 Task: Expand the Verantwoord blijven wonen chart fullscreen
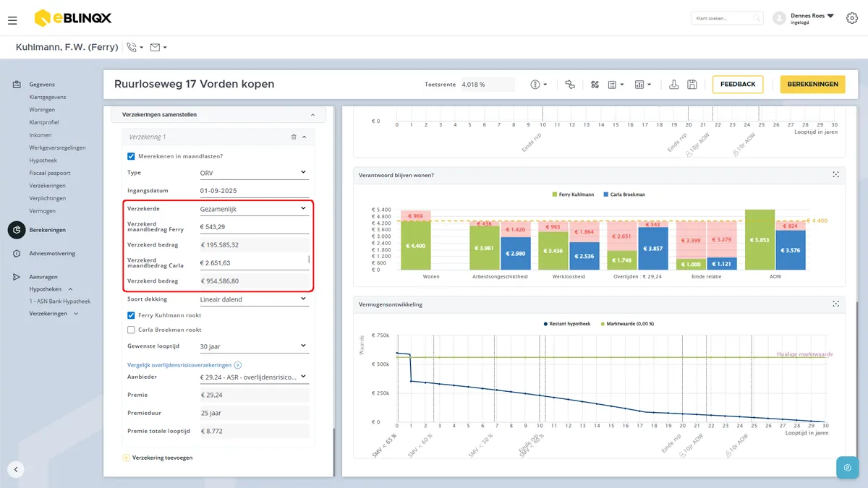tap(835, 175)
